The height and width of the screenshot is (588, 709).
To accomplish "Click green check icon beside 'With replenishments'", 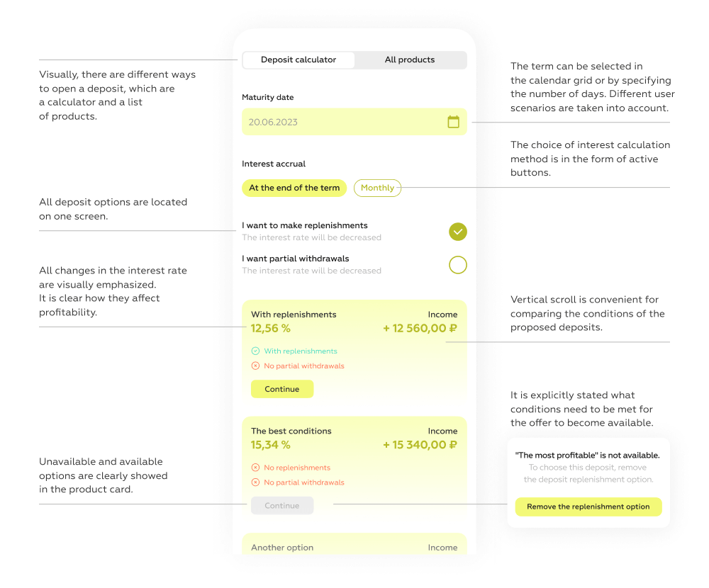I will click(x=255, y=351).
